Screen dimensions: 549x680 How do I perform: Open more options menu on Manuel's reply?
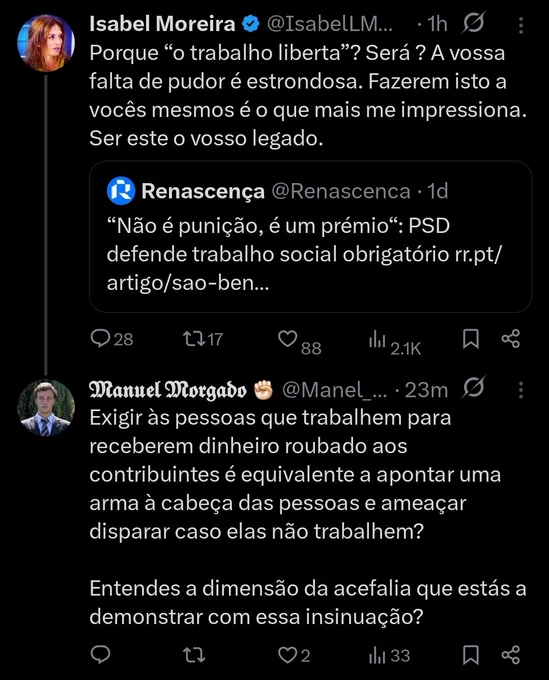pyautogui.click(x=521, y=390)
